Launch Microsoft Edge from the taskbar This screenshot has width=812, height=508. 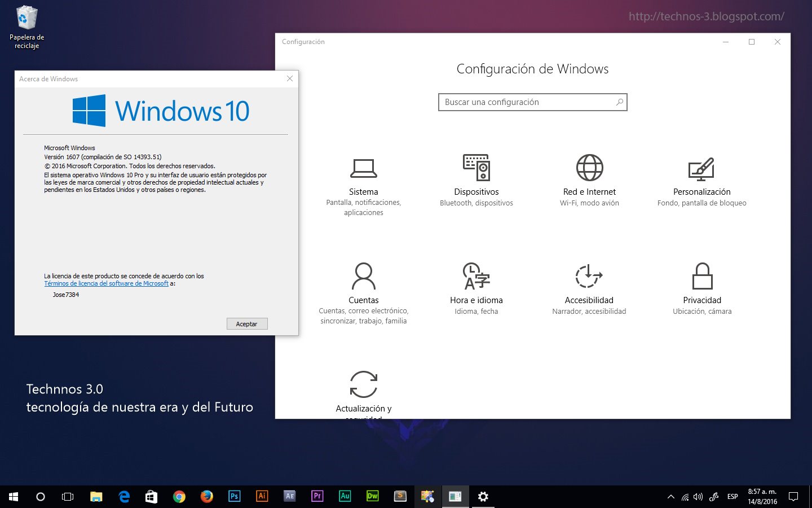124,497
